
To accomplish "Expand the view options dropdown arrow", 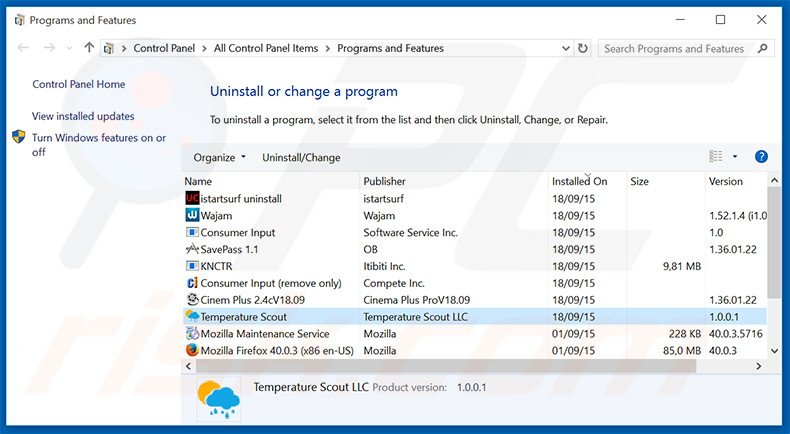I will pos(735,157).
